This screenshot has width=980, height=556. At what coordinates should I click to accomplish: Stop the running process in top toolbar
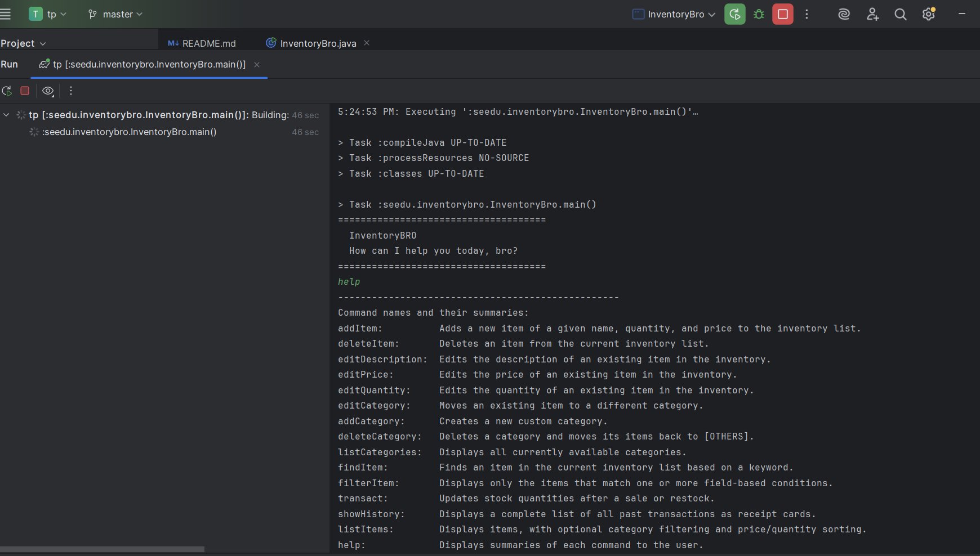(783, 14)
